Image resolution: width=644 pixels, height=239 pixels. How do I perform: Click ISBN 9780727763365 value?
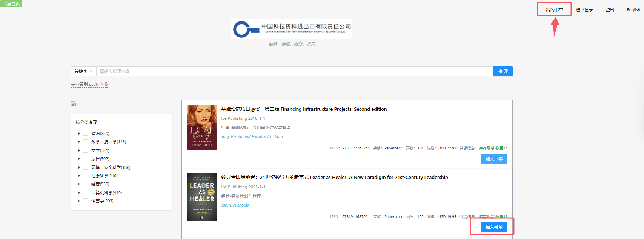[356, 148]
